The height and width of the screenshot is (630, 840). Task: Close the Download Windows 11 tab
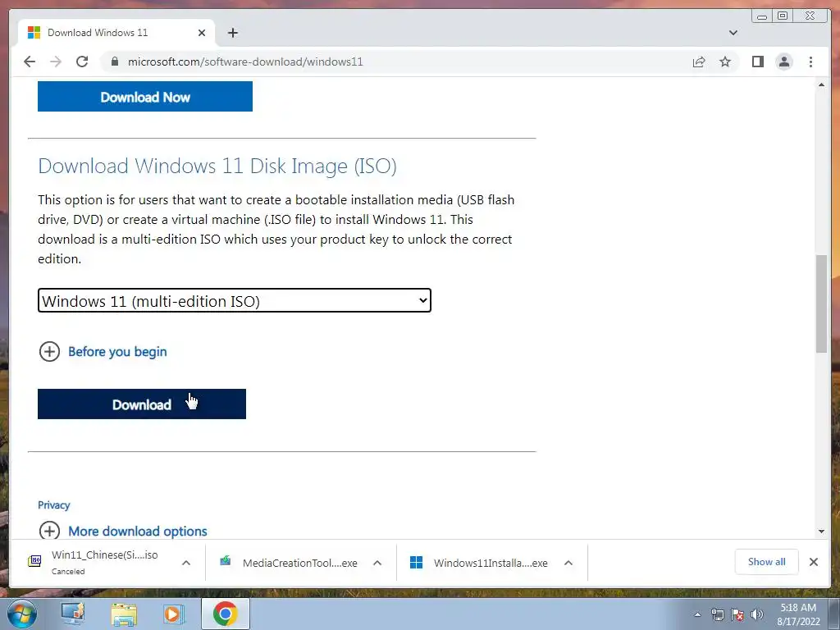coord(202,33)
